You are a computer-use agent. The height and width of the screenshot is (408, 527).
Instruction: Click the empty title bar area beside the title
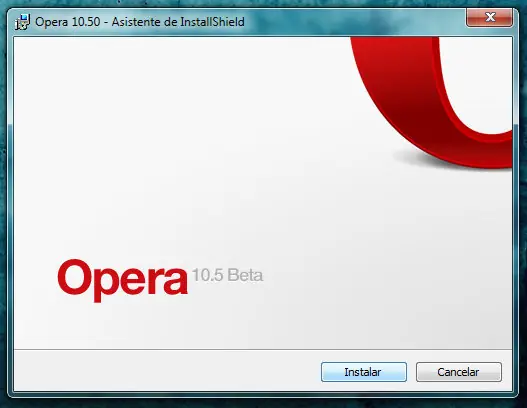pyautogui.click(x=353, y=22)
